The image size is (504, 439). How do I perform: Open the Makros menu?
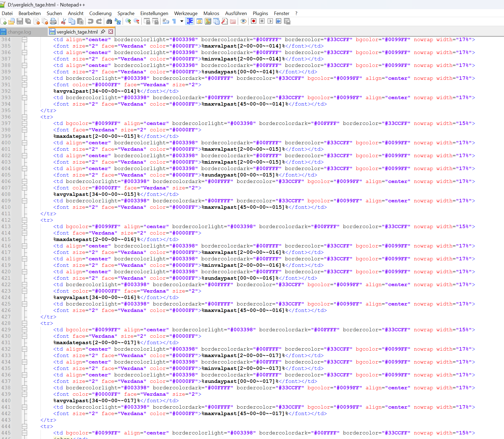pos(211,13)
